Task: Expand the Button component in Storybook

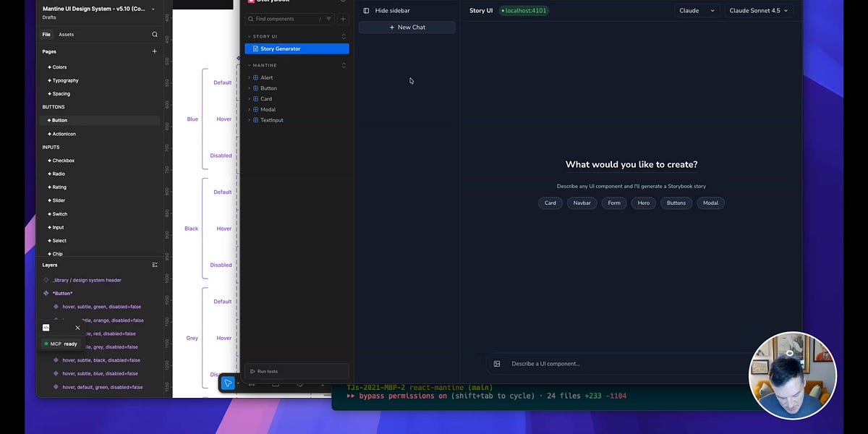Action: pos(249,88)
